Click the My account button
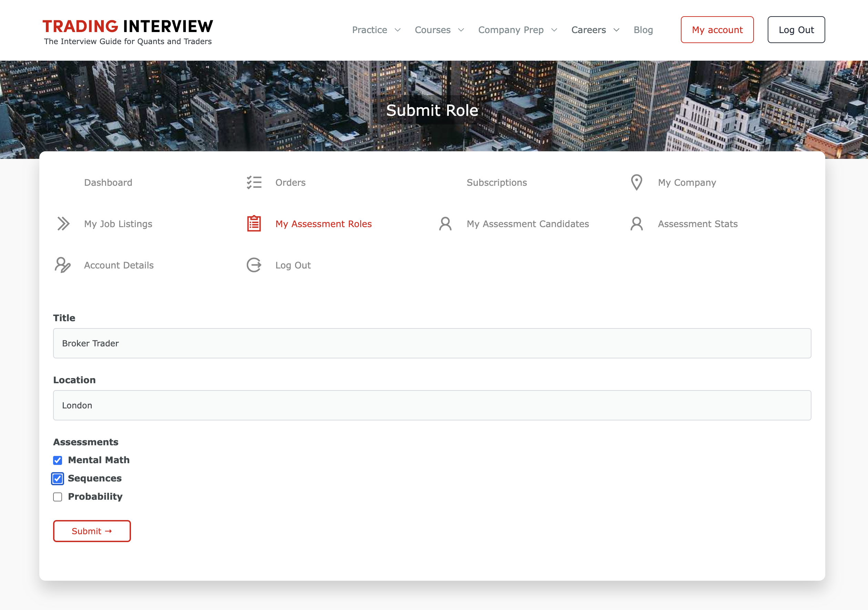This screenshot has width=868, height=610. 717,30
